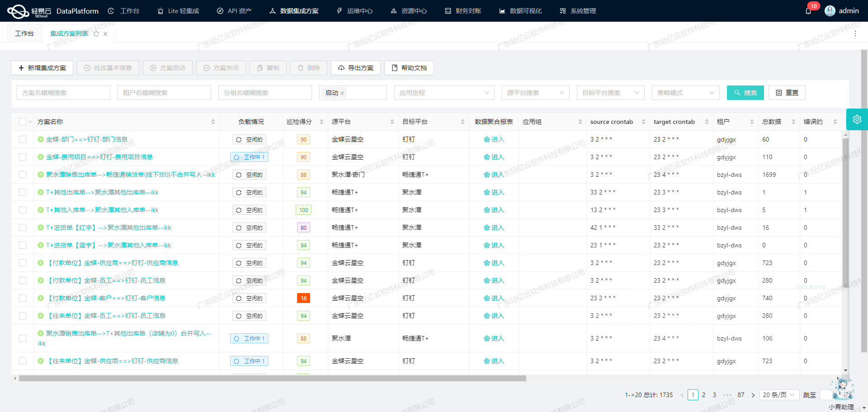Image resolution: width=868 pixels, height=412 pixels.
Task: Remove the 启动 filter tag
Action: pos(342,93)
